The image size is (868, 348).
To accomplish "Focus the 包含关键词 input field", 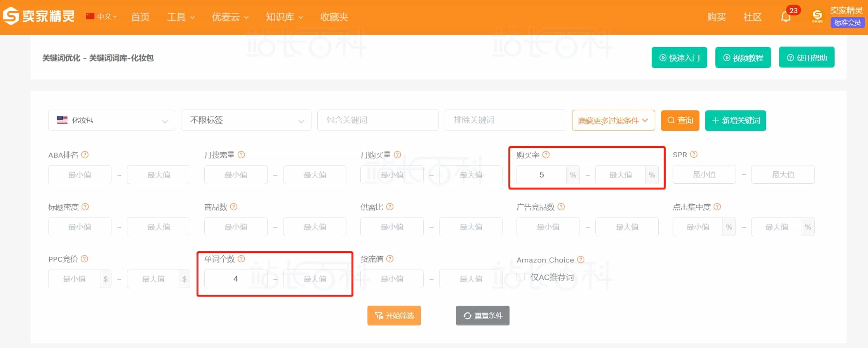I will [378, 120].
